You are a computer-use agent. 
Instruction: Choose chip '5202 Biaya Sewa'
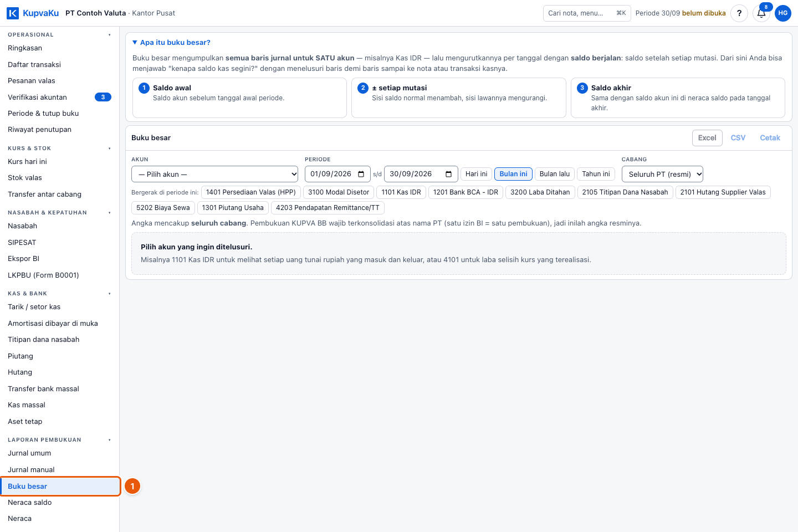(x=163, y=208)
